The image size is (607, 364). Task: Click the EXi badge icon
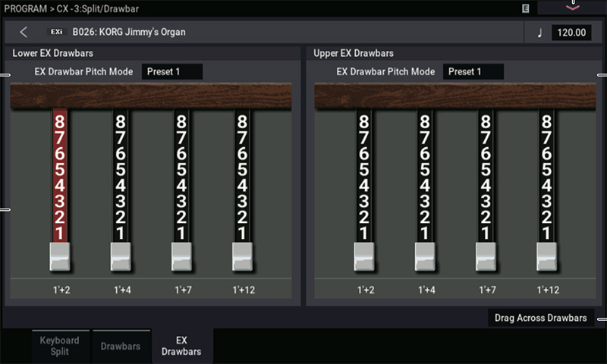tap(56, 32)
